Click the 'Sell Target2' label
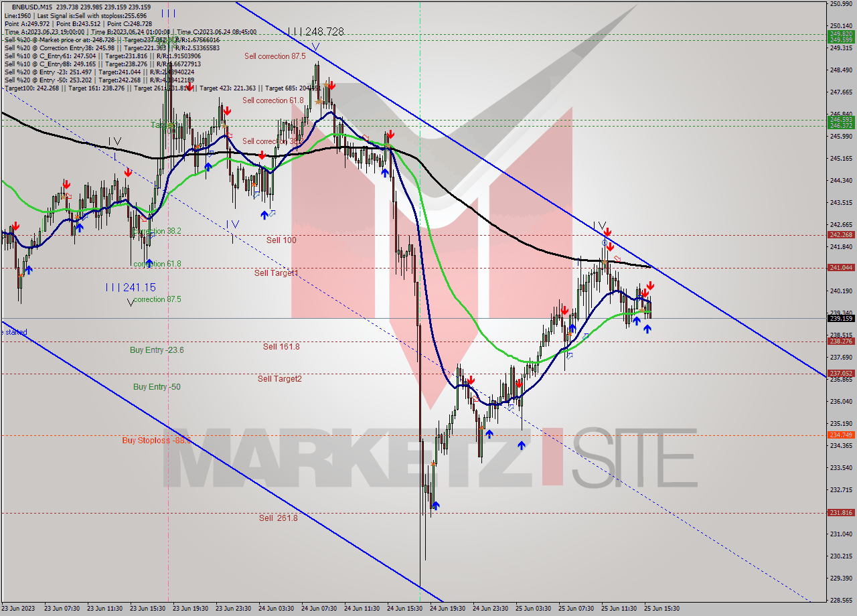857x616 pixels. click(x=280, y=378)
